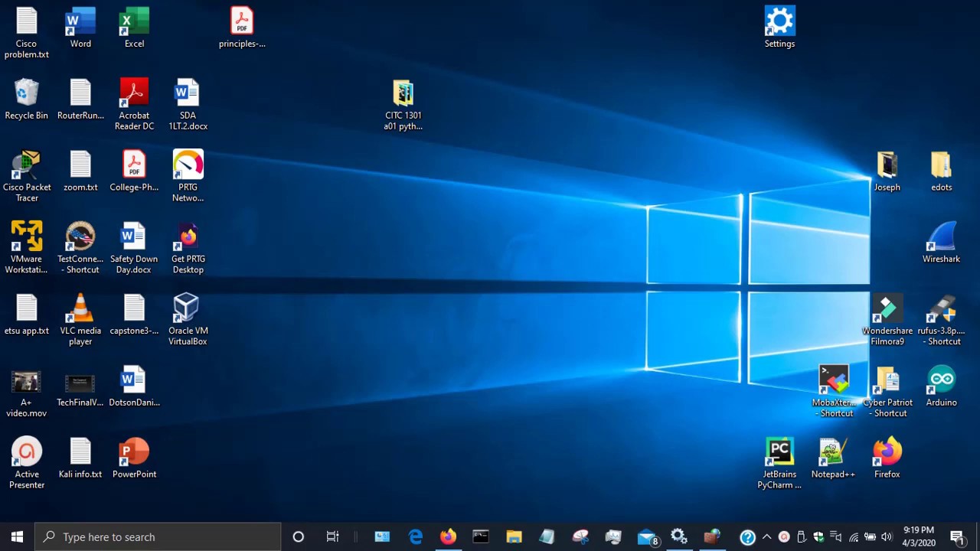Open Oracle VM VirtualBox shortcut
The width and height of the screenshot is (980, 551).
pyautogui.click(x=188, y=321)
